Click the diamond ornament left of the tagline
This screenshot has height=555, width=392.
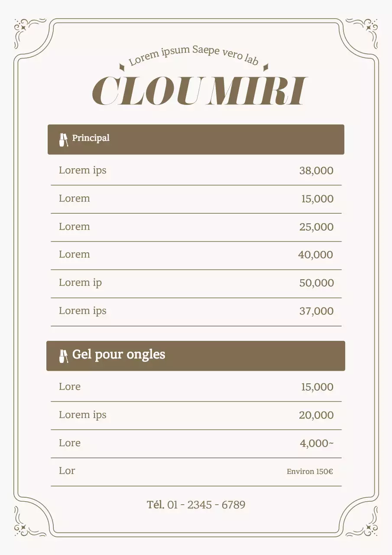pyautogui.click(x=122, y=67)
